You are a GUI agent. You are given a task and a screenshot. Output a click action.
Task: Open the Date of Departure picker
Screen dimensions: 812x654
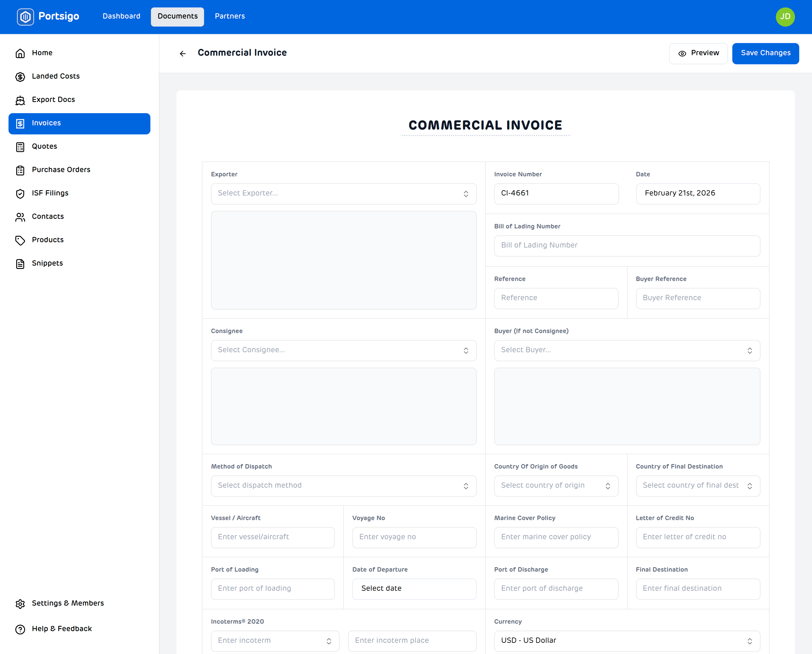tap(414, 589)
